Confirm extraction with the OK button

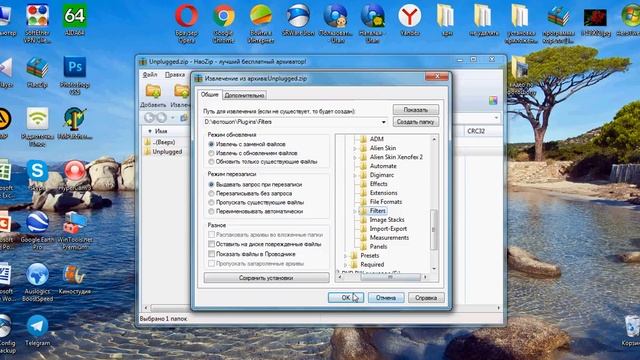(345, 298)
